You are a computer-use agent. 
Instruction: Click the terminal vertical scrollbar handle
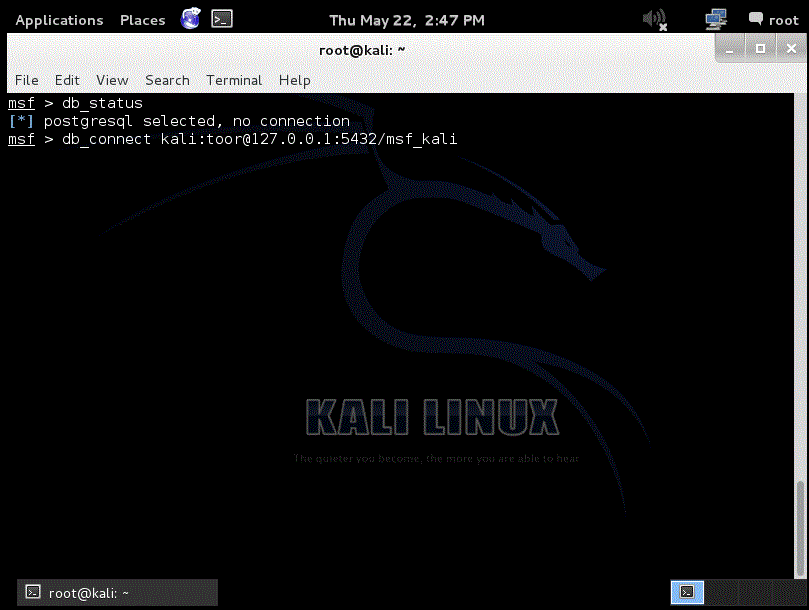[x=800, y=528]
